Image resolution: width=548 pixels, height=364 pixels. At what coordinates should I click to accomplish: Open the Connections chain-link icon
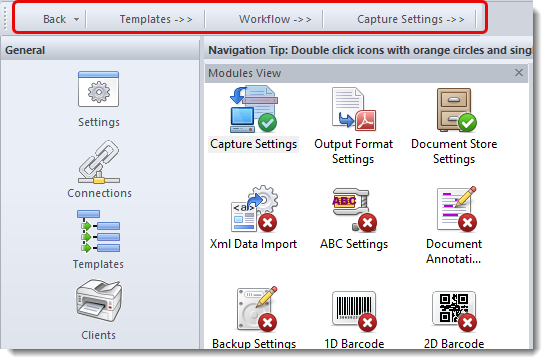click(99, 162)
